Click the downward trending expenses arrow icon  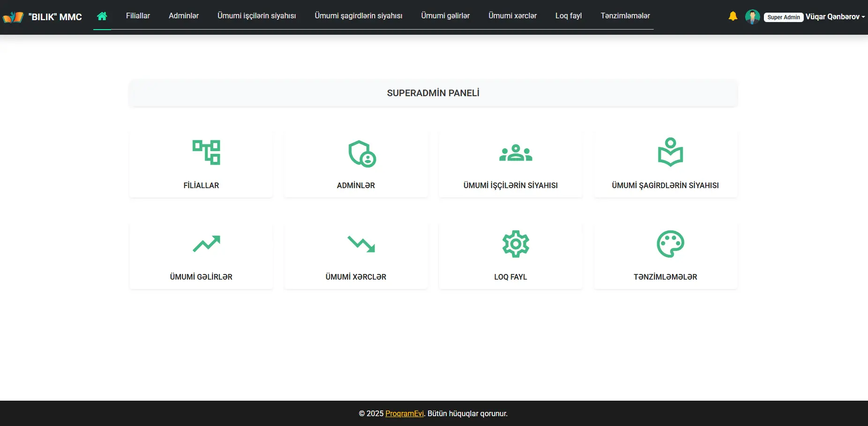[361, 244]
